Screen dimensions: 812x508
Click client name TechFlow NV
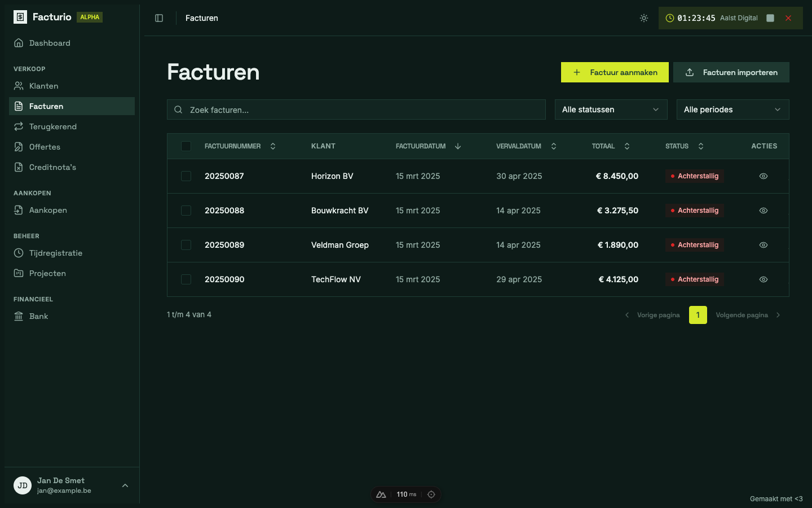(x=336, y=279)
